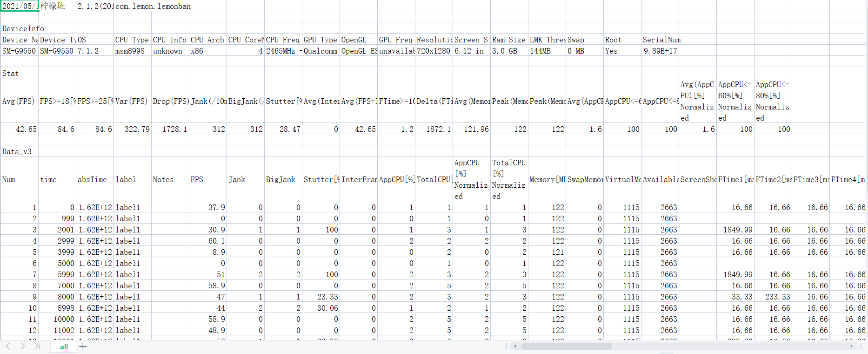Click the horizontal scrollbar thumb
868x354 pixels.
pyautogui.click(x=566, y=346)
